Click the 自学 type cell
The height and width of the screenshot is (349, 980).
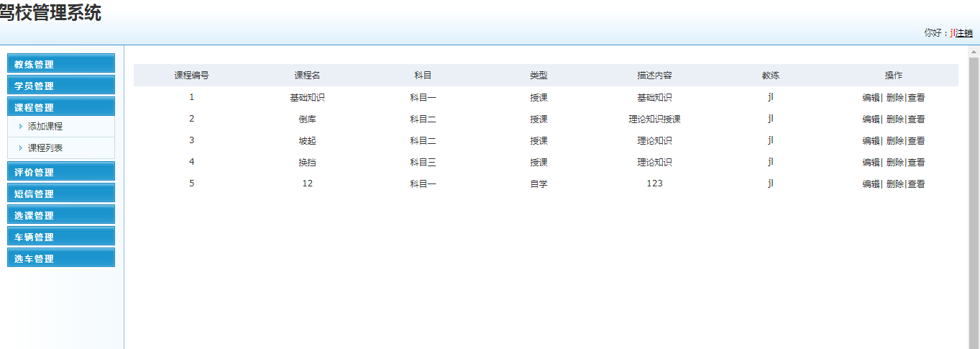point(539,184)
